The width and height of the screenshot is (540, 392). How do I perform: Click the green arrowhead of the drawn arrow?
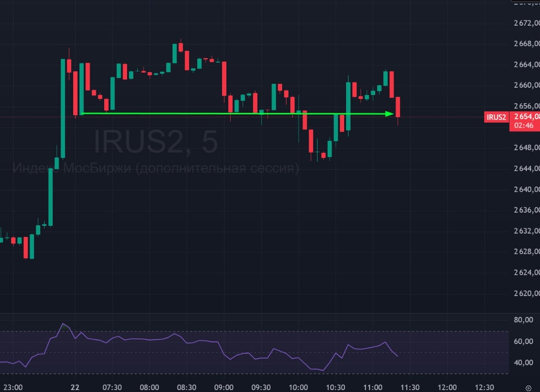pyautogui.click(x=390, y=113)
